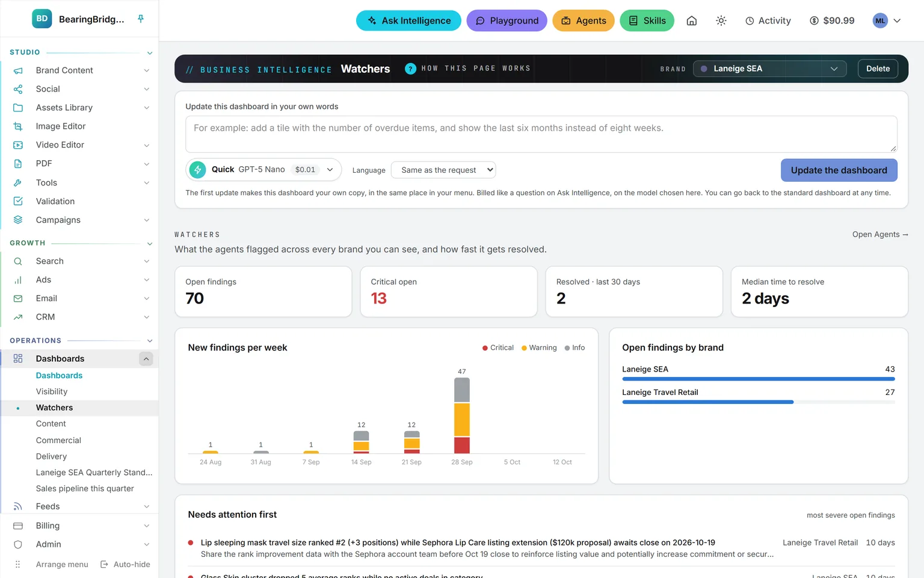Screen dimensions: 924x578
Task: Open Commercial dashboard in sidebar
Action: [x=58, y=440]
